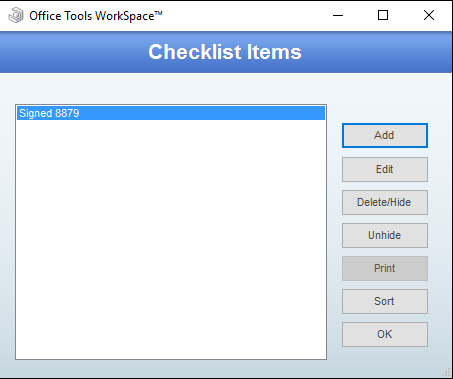Click the blank background below the OK button
This screenshot has height=379, width=453.
(385, 361)
